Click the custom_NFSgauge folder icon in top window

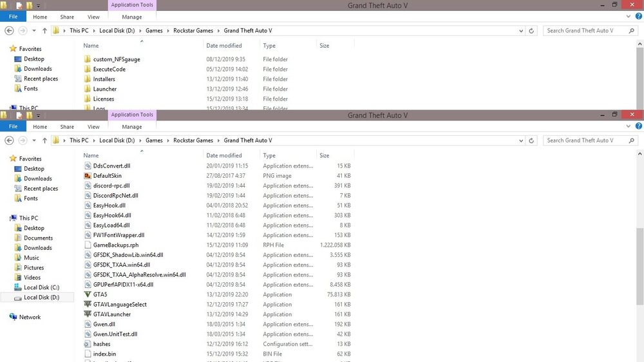click(x=88, y=59)
